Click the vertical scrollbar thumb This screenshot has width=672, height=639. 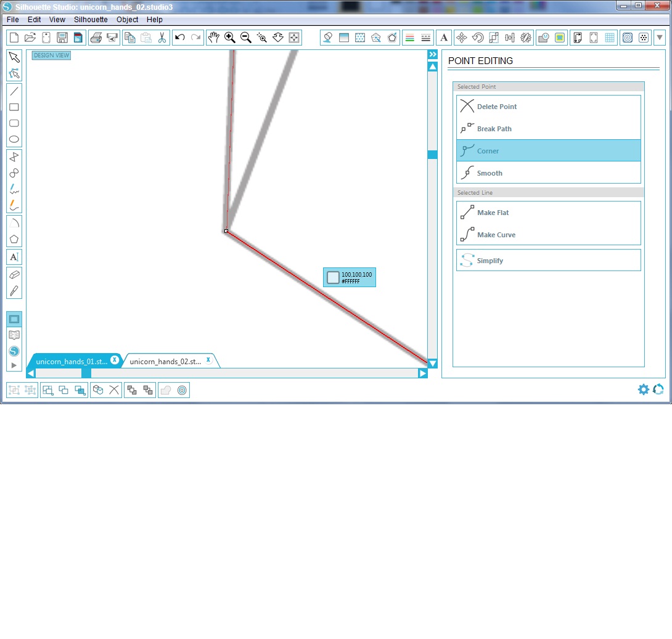point(433,155)
